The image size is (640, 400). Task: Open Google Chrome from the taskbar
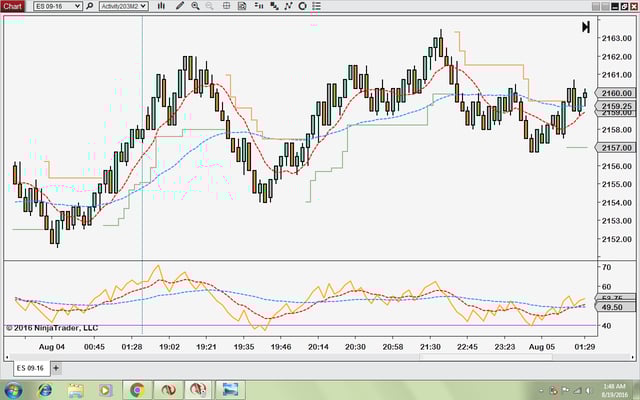point(137,390)
